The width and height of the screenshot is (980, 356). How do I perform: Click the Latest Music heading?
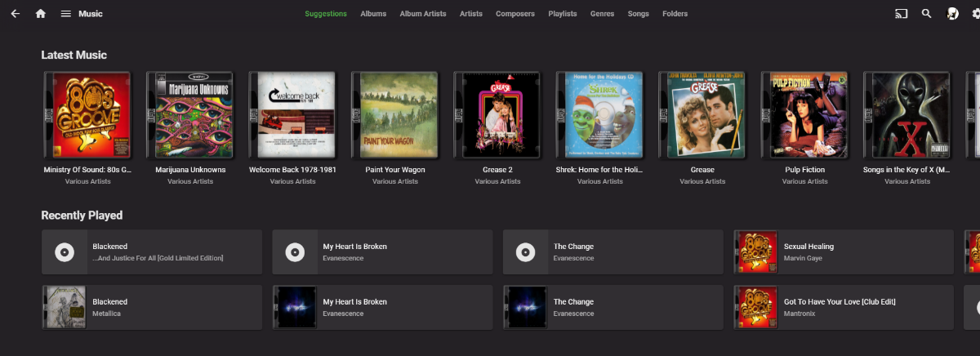(74, 56)
